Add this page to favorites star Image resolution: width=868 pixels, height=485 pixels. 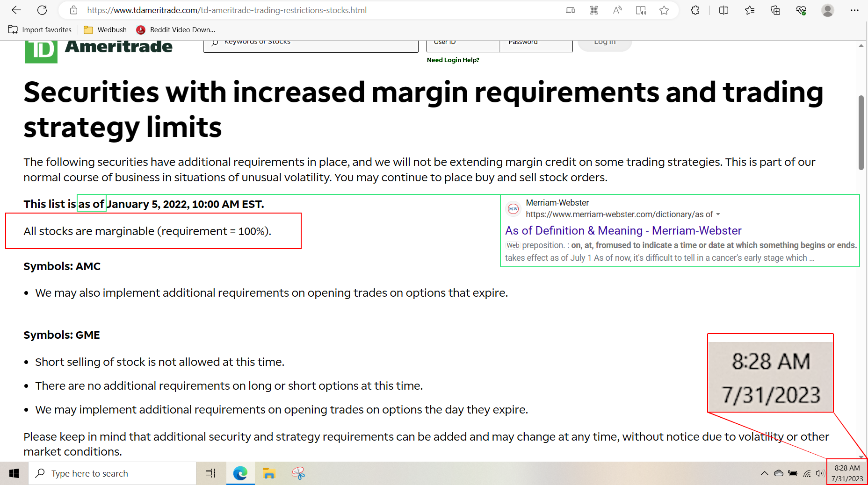(x=664, y=10)
